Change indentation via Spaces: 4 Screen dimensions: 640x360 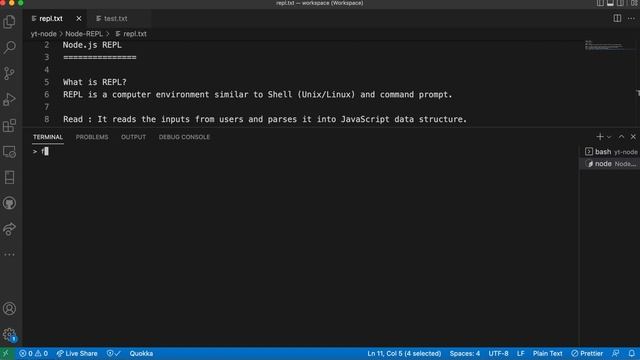tap(464, 353)
